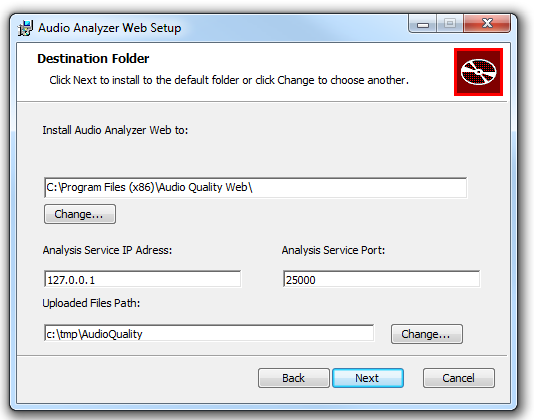Click into the uploaded files path field
The image size is (534, 420).
point(209,333)
